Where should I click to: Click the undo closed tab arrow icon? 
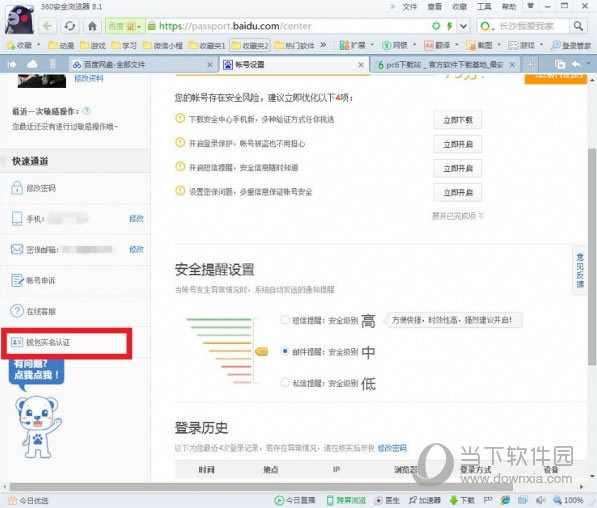576,64
